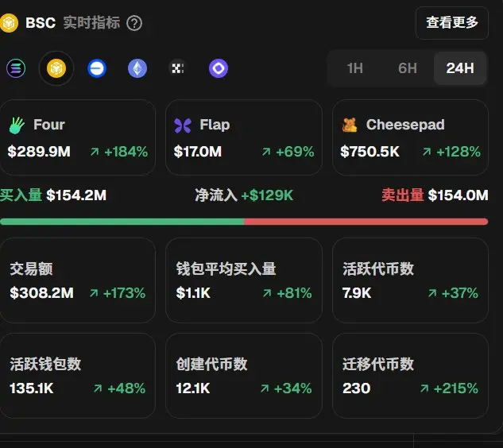The height and width of the screenshot is (448, 503).
Task: Click the 交易额 +173% trend arrow
Action: coord(94,293)
